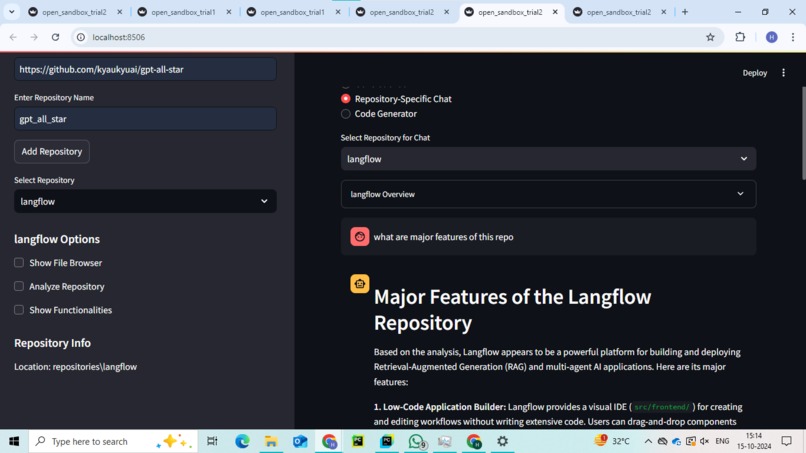Click the user avatar beside the question
The height and width of the screenshot is (453, 806).
point(360,237)
